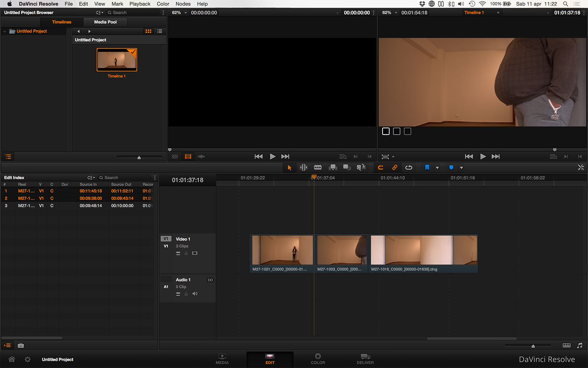
Task: Click the music note audio icon
Action: 580,345
